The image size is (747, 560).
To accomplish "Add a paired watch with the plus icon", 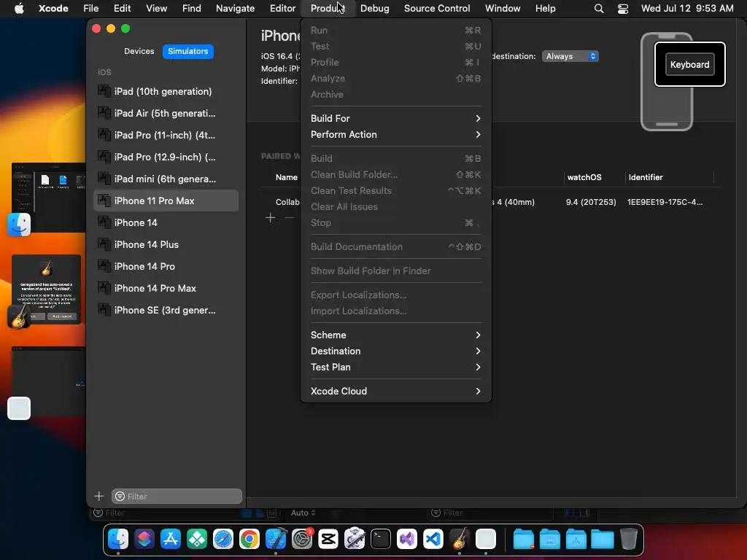I will coord(270,217).
